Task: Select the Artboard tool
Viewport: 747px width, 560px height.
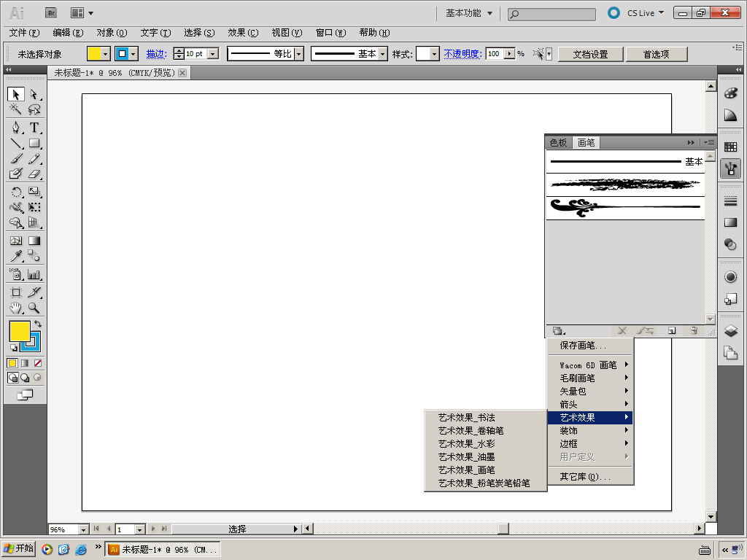Action: 16,292
